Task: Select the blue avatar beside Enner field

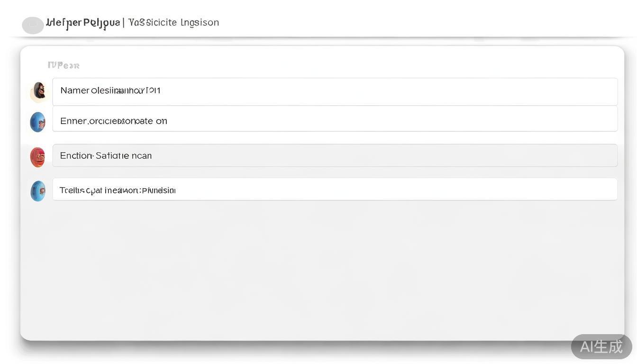Action: coord(38,122)
